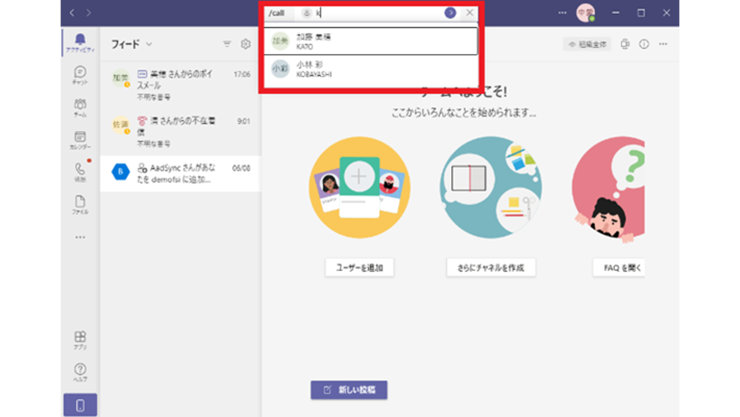Clear the command box with the X
The image size is (740, 417).
[470, 13]
